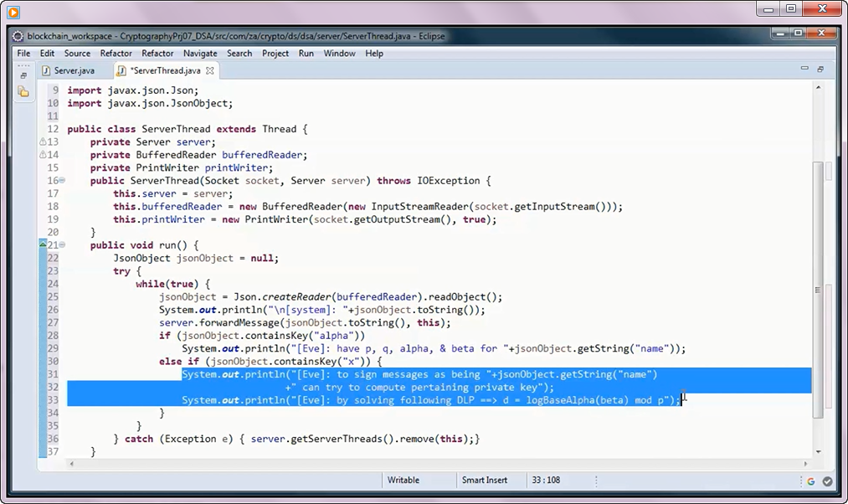Screen dimensions: 848x504
Task: Click 'bufferedReader' on the line 14 field declaration
Action: coord(262,155)
